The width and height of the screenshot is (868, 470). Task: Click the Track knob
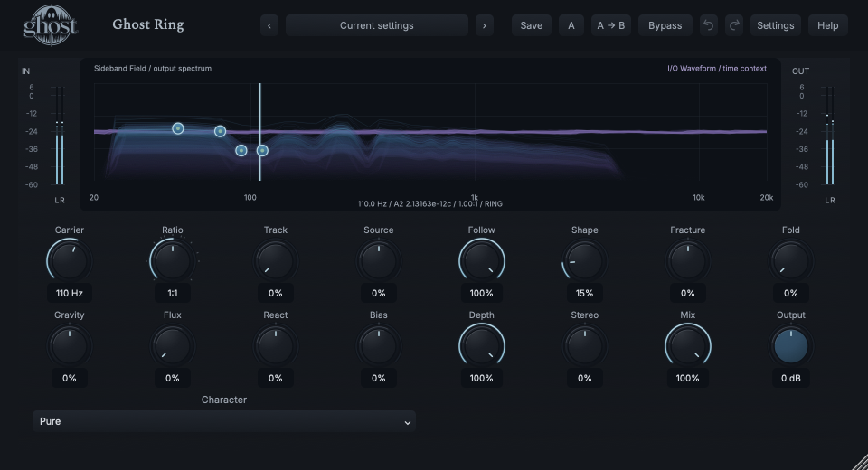(275, 260)
